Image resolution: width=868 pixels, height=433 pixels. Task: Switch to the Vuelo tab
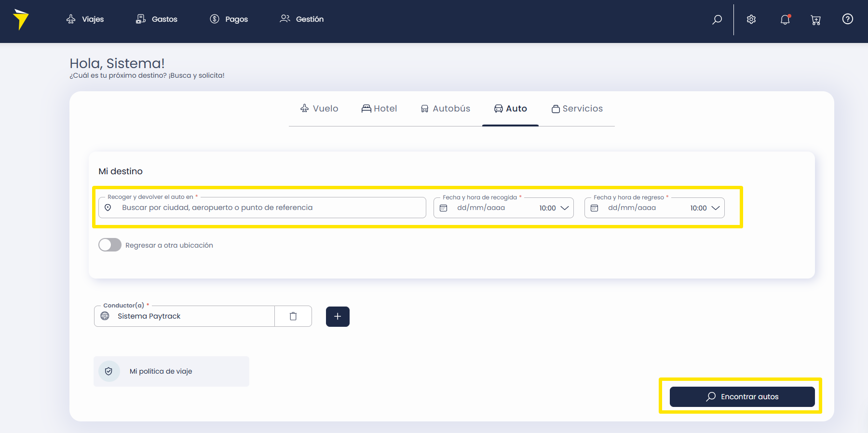pyautogui.click(x=319, y=109)
